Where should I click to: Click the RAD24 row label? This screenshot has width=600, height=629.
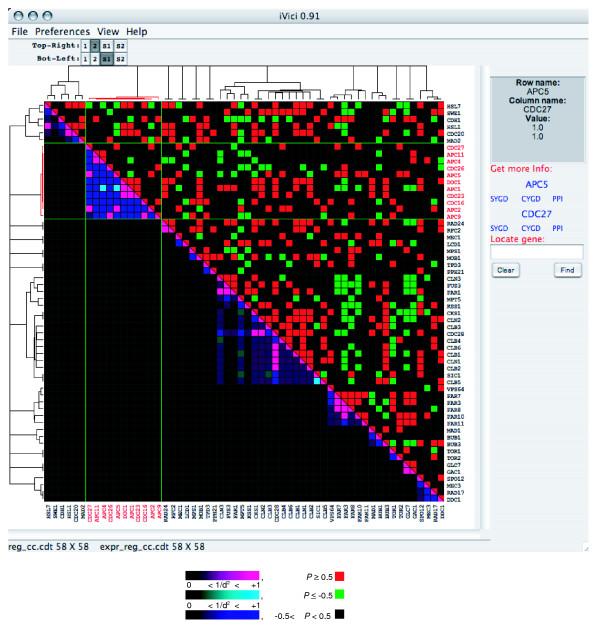pos(455,223)
